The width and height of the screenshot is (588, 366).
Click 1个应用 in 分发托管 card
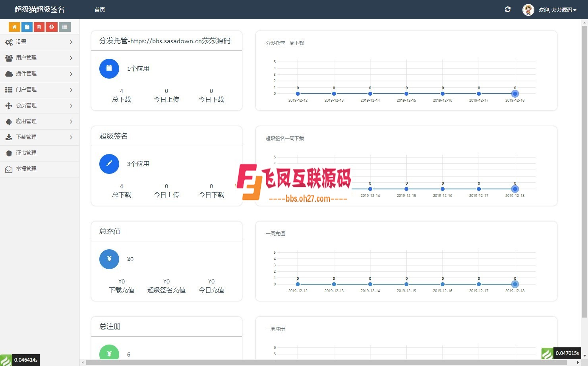point(138,69)
